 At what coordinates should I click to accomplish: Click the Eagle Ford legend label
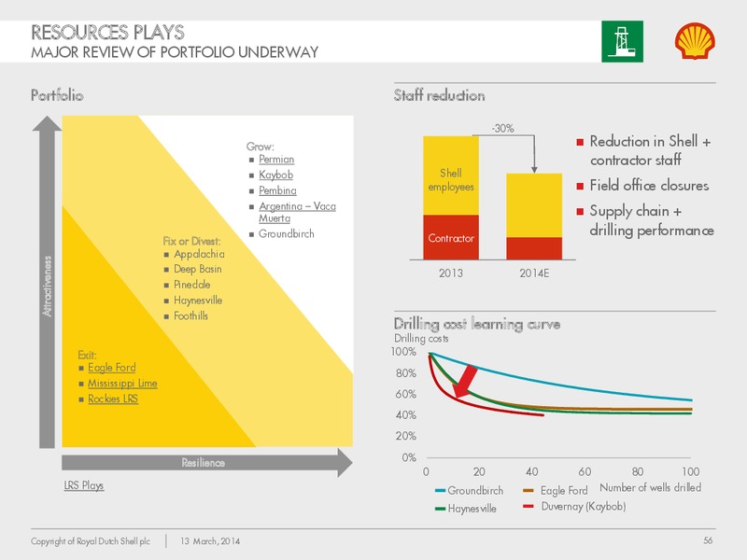click(x=564, y=491)
